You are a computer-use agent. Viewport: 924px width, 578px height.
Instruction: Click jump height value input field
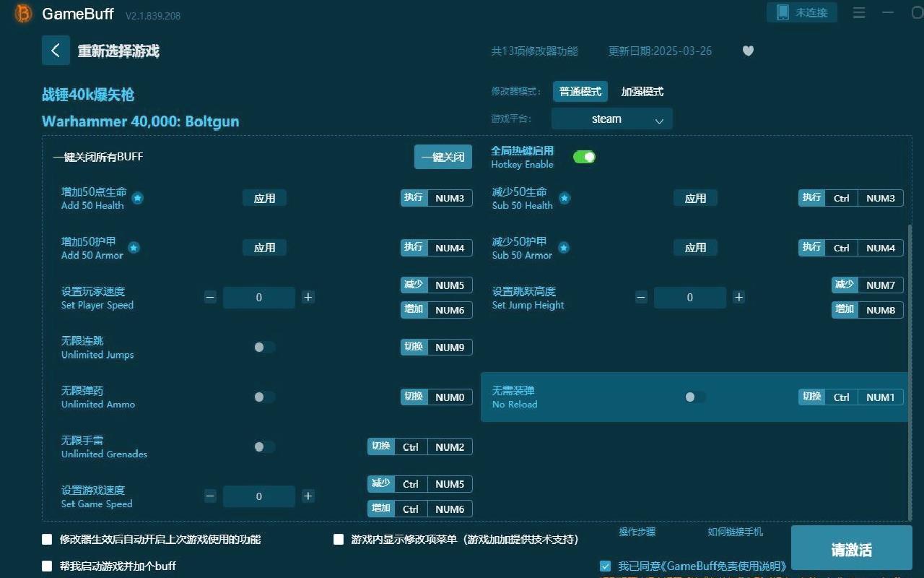(x=690, y=297)
